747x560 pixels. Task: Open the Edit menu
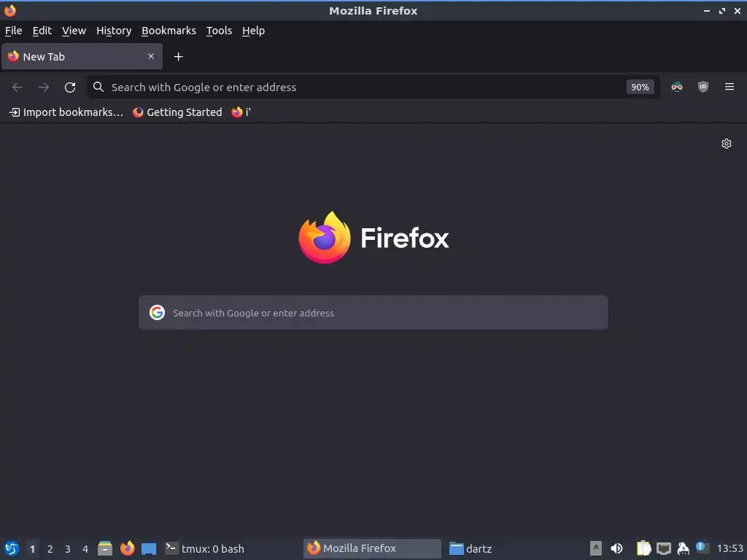42,31
